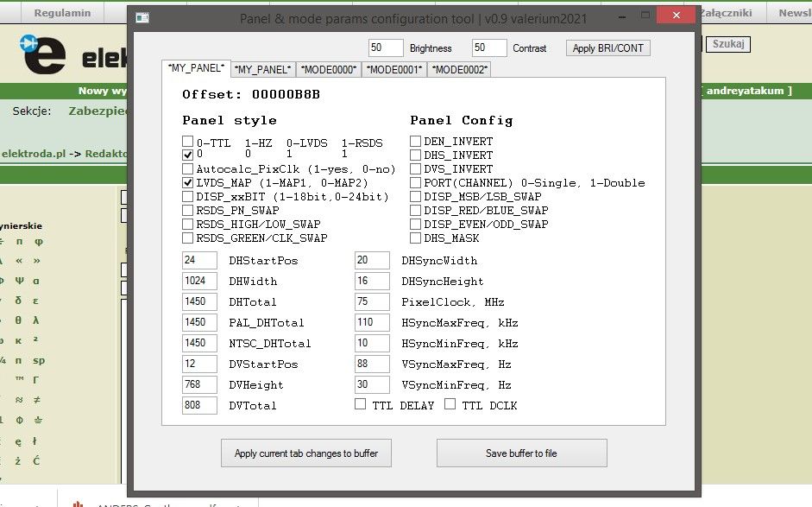Click the NTSC_DHTotal input field

199,343
